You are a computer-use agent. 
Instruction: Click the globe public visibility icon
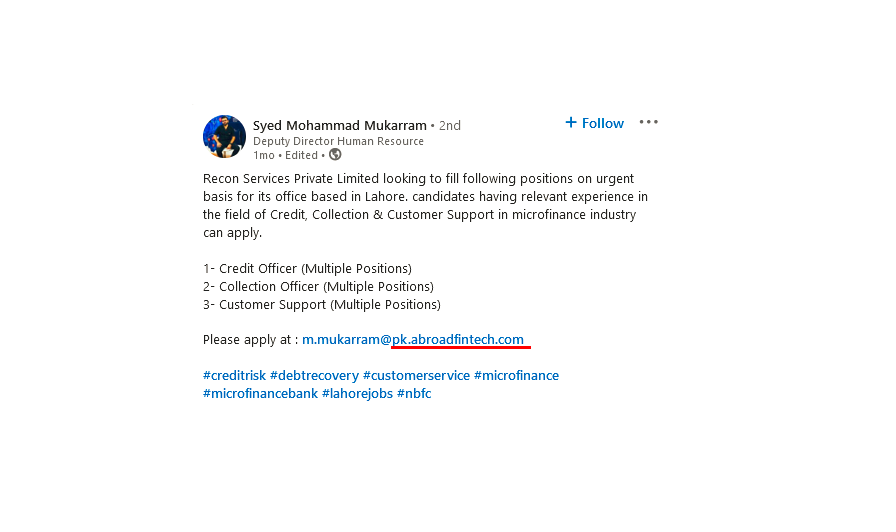pos(335,155)
